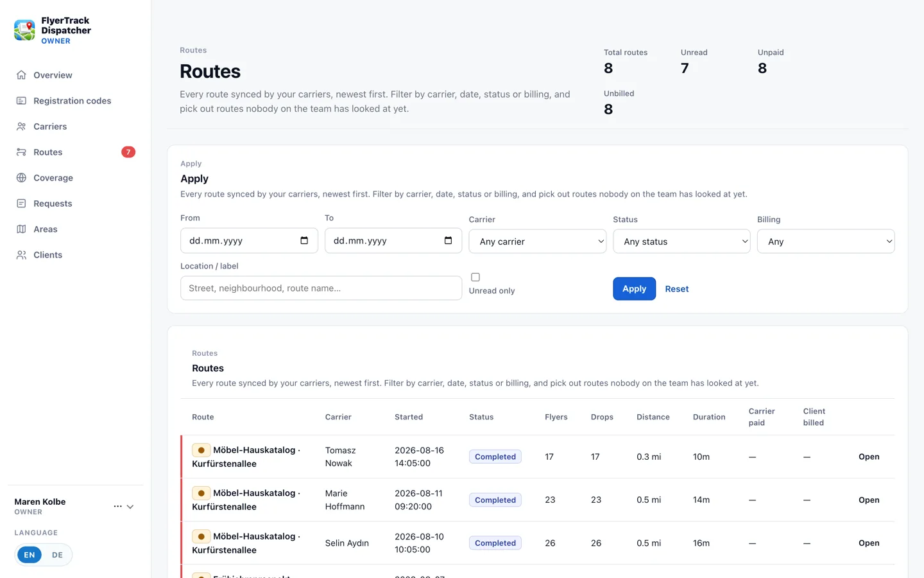Click the red unread badge on Routes
This screenshot has width=924, height=578.
(x=128, y=152)
